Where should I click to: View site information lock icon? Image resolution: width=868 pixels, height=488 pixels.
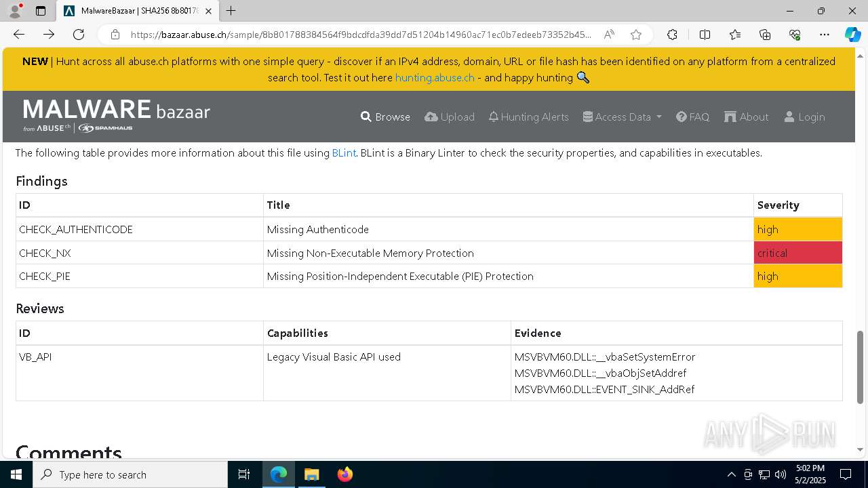click(x=115, y=35)
